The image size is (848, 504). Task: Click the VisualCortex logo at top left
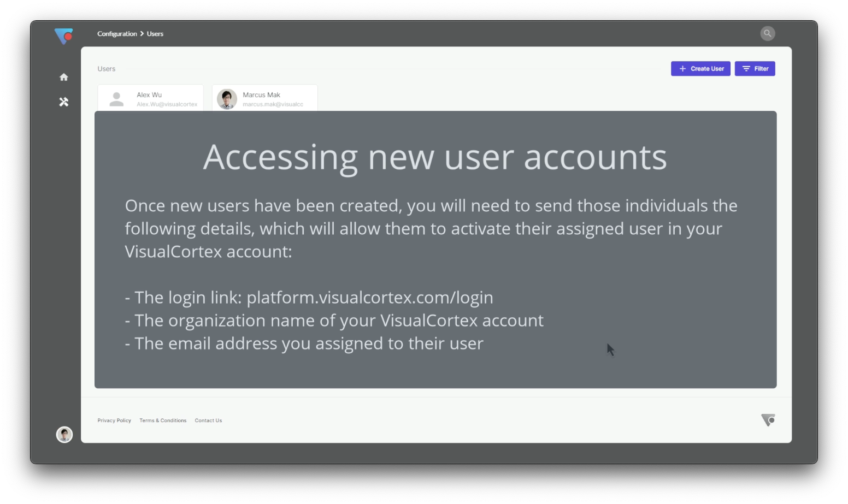pyautogui.click(x=63, y=36)
